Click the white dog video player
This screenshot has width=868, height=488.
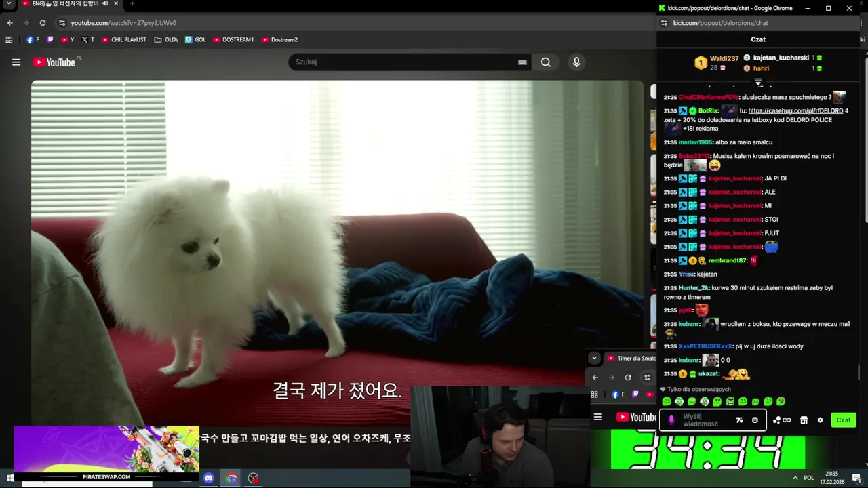337,252
